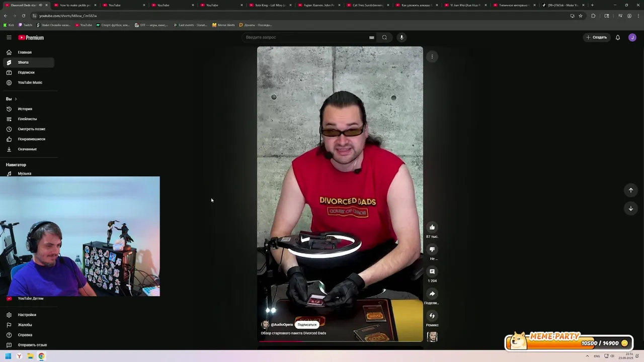Open the Kick bookmark
The image size is (644, 362).
tap(9, 25)
